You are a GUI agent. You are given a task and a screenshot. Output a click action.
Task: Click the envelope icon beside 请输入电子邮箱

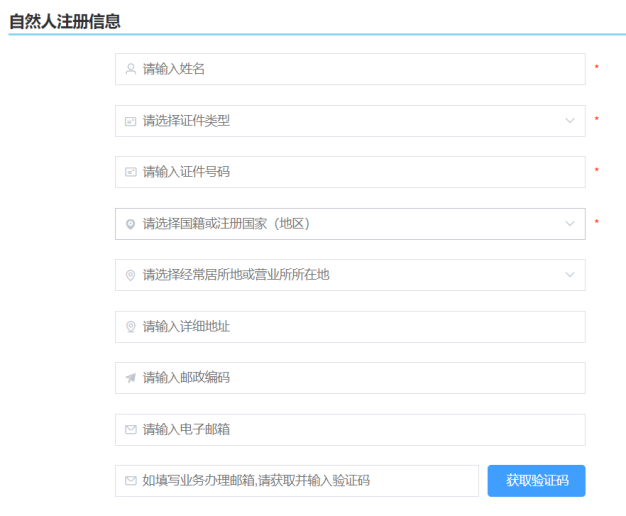point(130,430)
